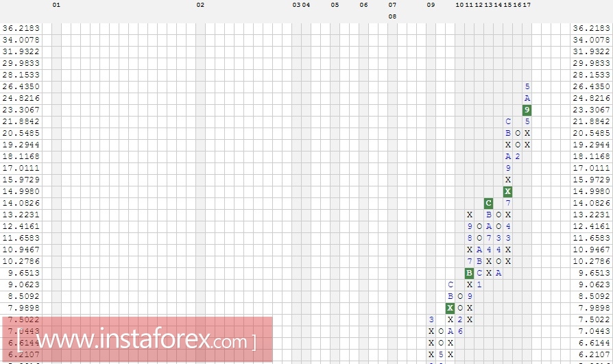Click the blue 2 in the 18.1168 row

(x=517, y=156)
